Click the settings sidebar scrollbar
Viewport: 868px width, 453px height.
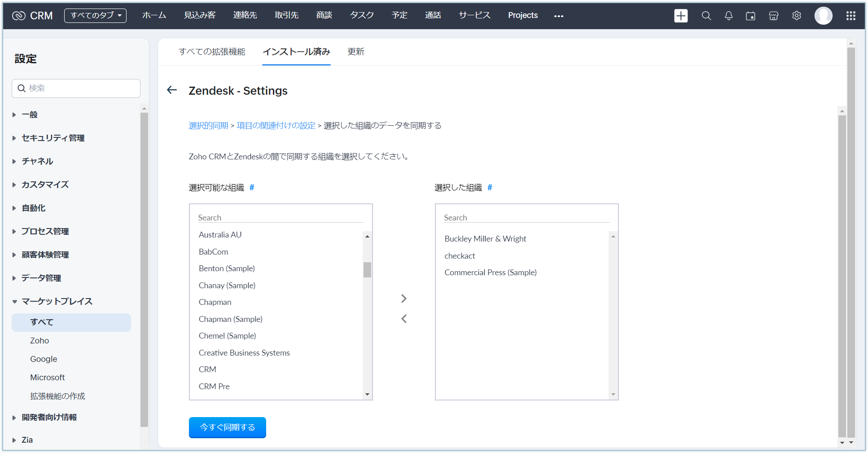(144, 269)
